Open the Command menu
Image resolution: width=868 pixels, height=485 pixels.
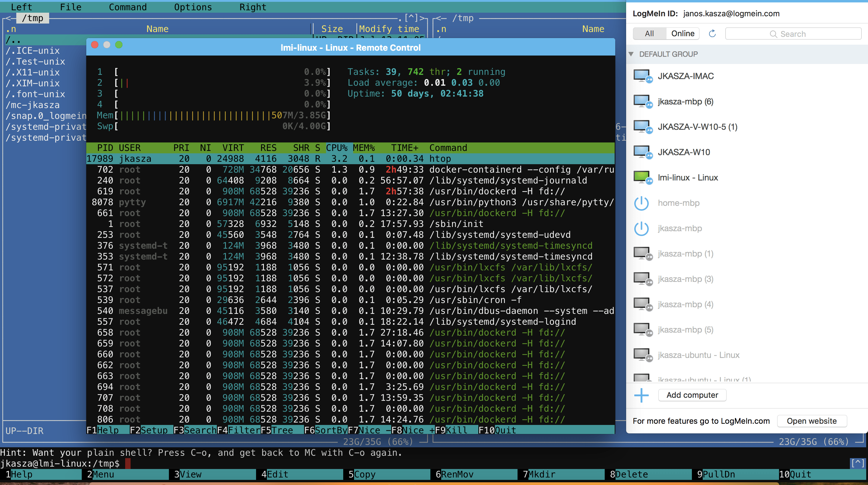click(128, 7)
